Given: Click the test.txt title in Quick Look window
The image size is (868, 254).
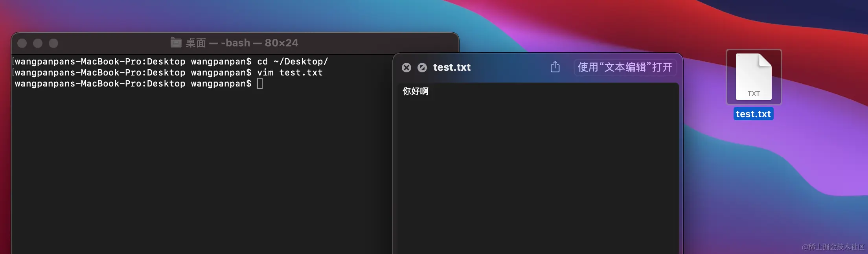Looking at the screenshot, I should [452, 68].
